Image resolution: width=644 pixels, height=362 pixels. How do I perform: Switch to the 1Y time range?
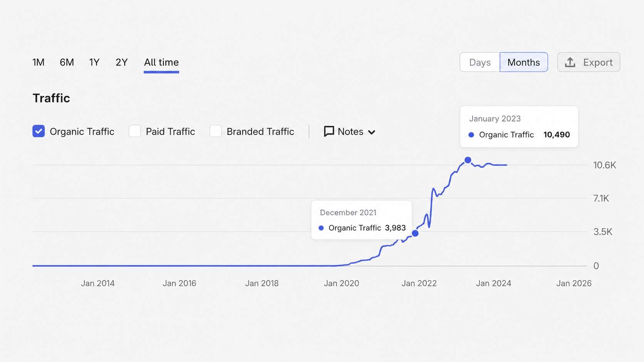tap(94, 62)
